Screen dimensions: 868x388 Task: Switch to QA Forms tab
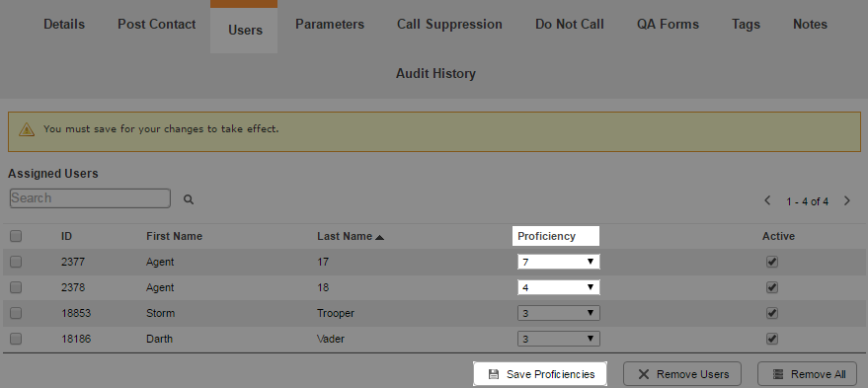(x=668, y=25)
